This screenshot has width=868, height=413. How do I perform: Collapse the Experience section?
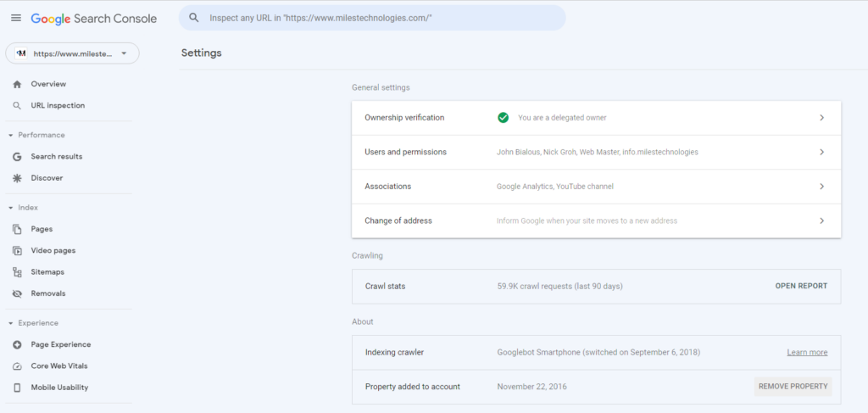pyautogui.click(x=10, y=323)
